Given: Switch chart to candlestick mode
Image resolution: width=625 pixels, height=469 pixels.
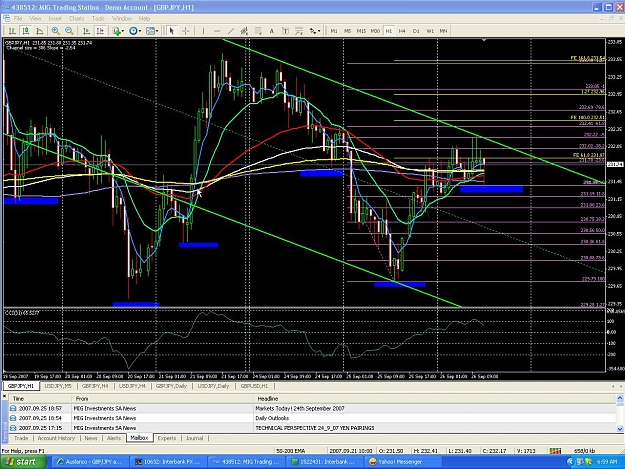Looking at the screenshot, I should point(26,31).
